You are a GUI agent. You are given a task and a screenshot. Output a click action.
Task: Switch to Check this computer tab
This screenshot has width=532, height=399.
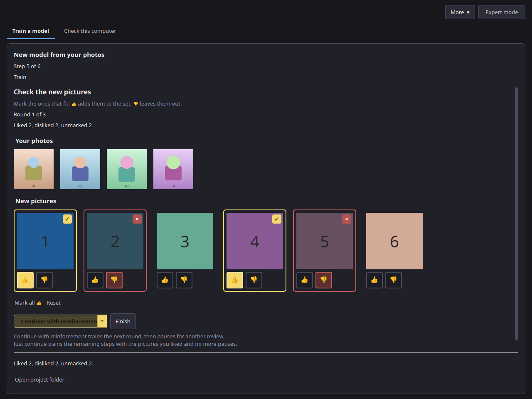[90, 31]
